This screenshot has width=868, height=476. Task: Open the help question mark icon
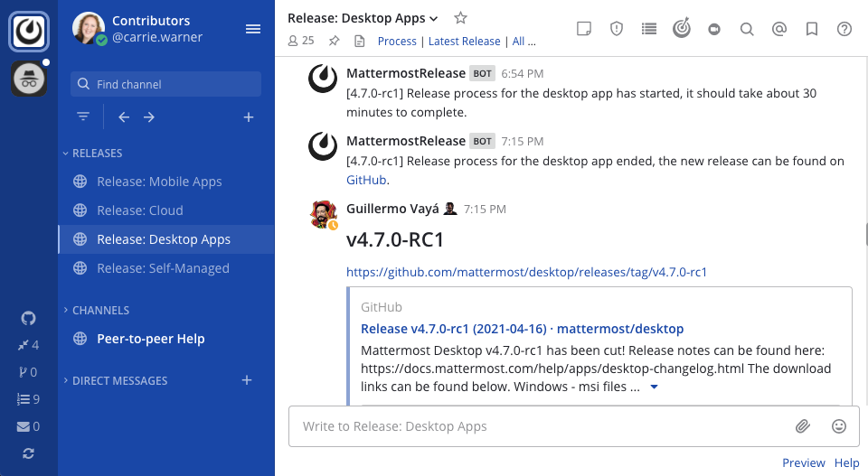tap(844, 29)
